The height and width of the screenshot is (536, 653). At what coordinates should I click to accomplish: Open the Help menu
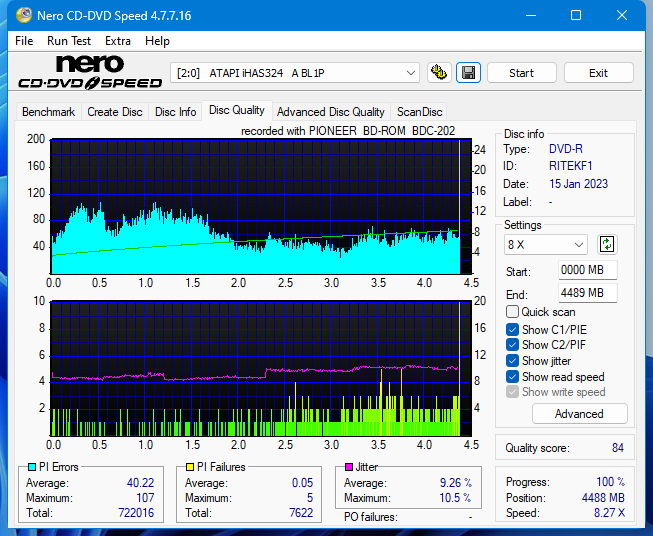click(157, 41)
